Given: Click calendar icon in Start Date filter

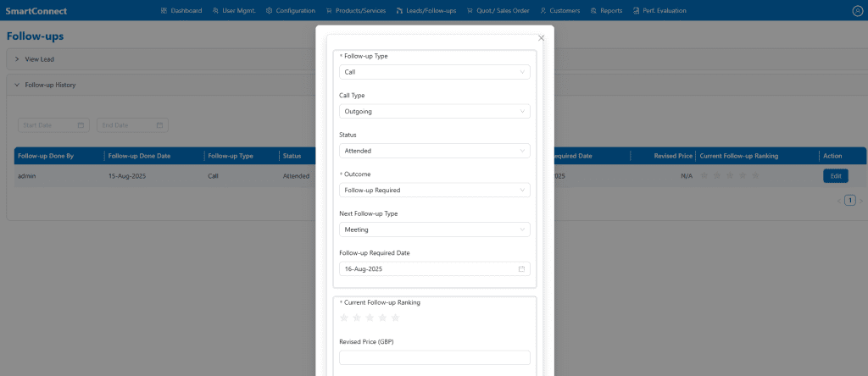Looking at the screenshot, I should (81, 125).
